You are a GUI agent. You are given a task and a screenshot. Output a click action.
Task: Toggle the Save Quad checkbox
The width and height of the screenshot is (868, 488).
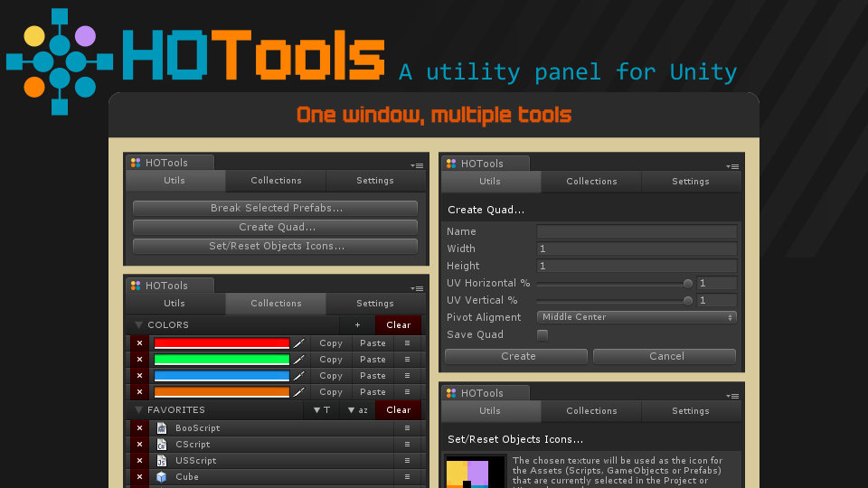pyautogui.click(x=542, y=334)
